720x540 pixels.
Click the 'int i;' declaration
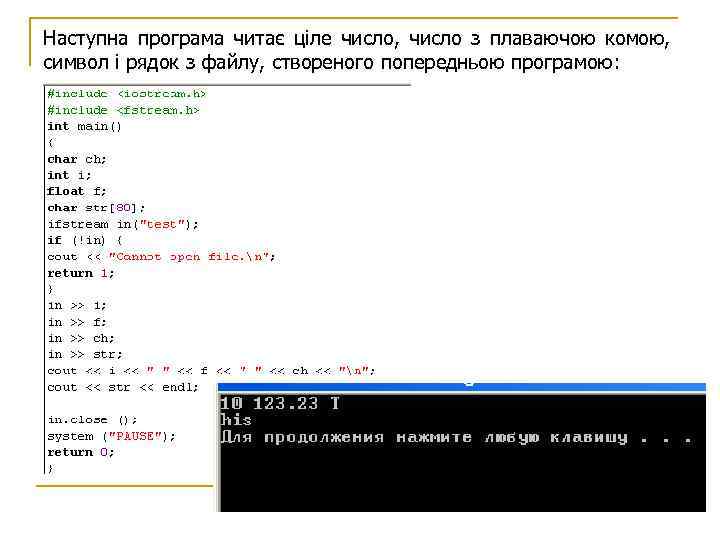coord(69,175)
